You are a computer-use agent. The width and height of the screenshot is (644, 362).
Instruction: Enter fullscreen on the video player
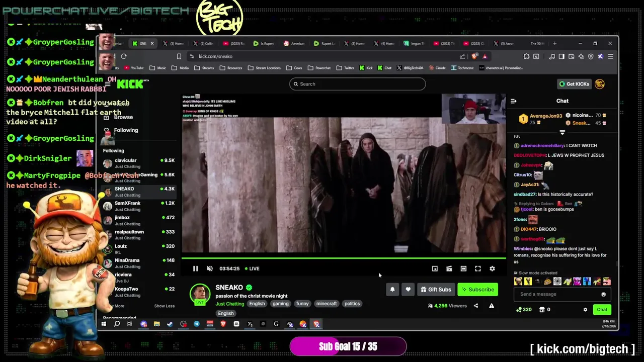(x=478, y=268)
